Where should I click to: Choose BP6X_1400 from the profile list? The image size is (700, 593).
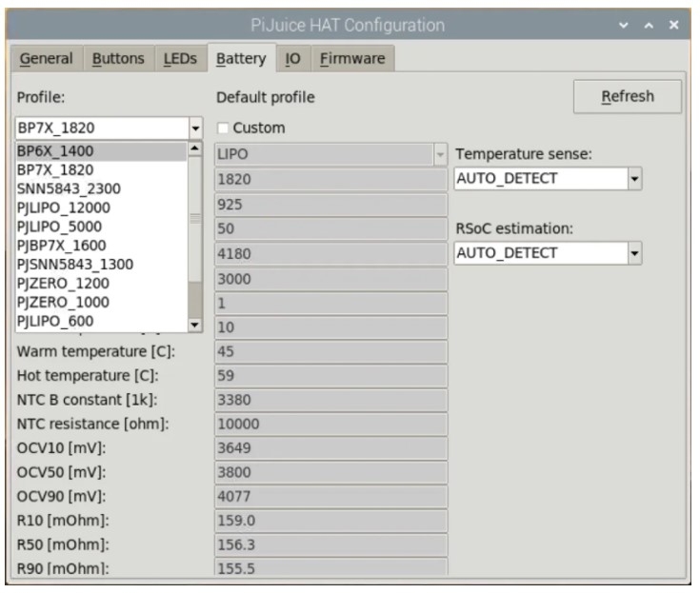click(101, 151)
